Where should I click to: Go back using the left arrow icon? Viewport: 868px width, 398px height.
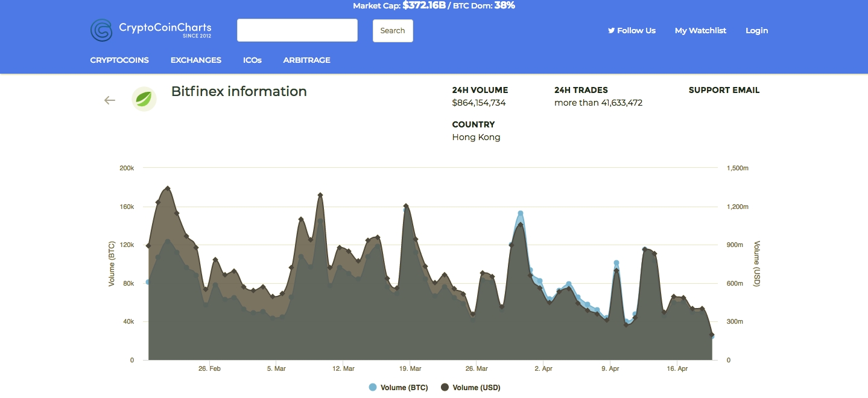tap(109, 100)
